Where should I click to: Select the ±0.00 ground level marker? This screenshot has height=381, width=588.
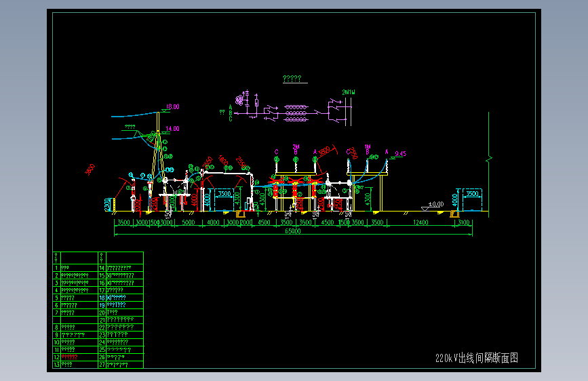[436, 204]
